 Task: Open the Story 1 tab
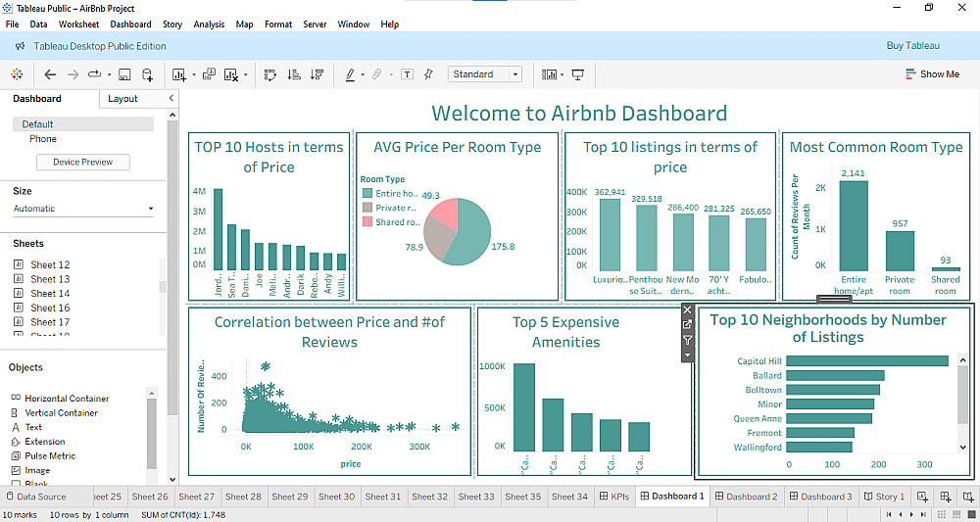(x=884, y=497)
